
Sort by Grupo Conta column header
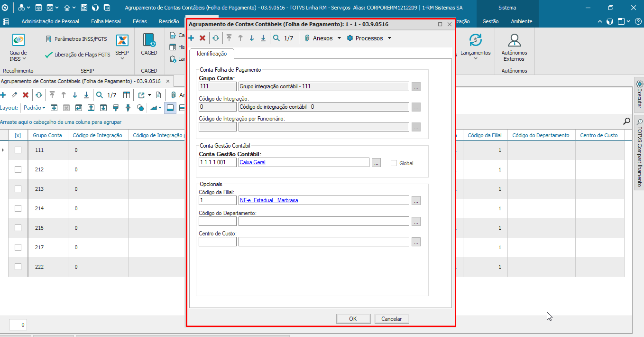click(47, 135)
